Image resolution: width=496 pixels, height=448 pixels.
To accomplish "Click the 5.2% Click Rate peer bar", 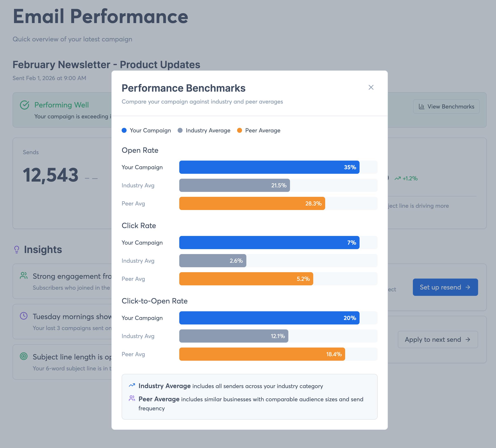I will (x=246, y=279).
